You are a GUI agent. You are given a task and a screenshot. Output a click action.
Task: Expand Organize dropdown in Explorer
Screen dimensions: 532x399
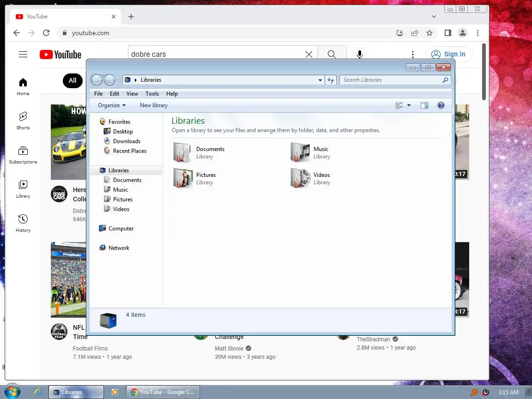[x=112, y=105]
